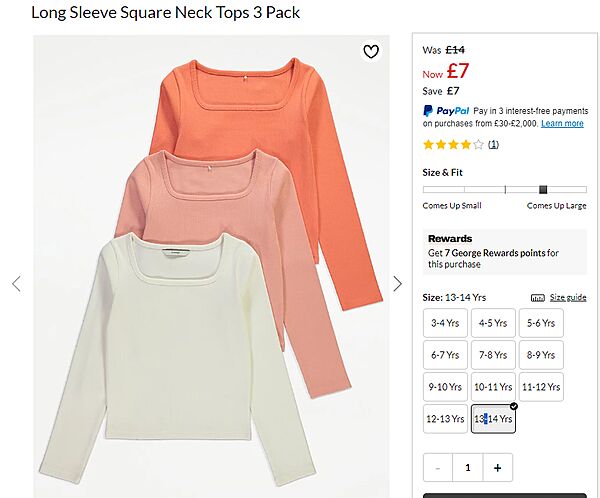Show previous product image with left arrow
The image size is (600, 498).
pyautogui.click(x=16, y=284)
